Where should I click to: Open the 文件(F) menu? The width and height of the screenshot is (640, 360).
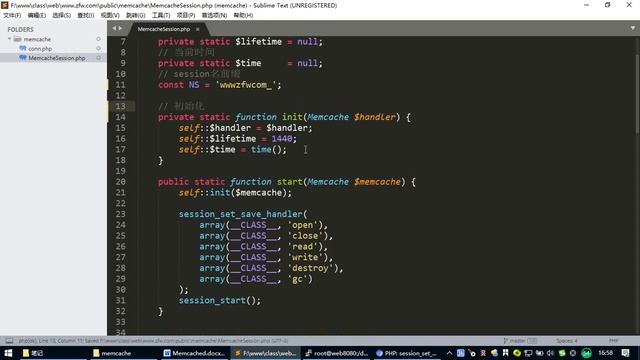pos(12,15)
